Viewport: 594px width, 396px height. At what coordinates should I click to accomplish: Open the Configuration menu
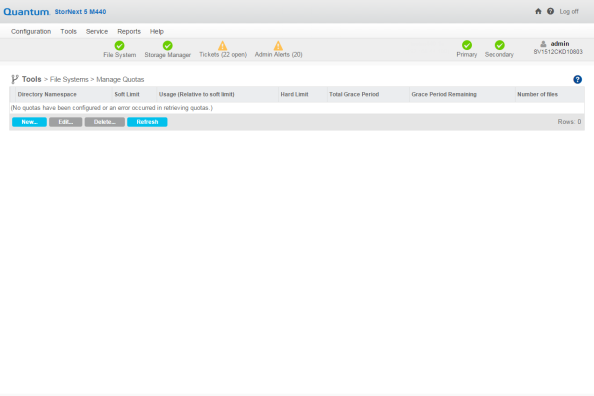[31, 31]
